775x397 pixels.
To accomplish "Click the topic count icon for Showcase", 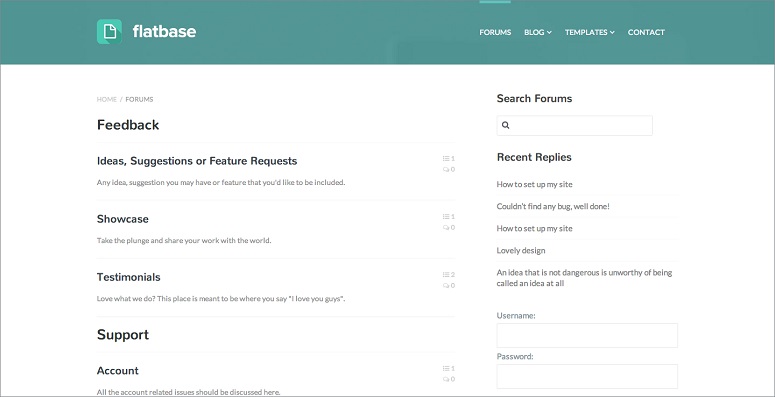I will [x=446, y=217].
